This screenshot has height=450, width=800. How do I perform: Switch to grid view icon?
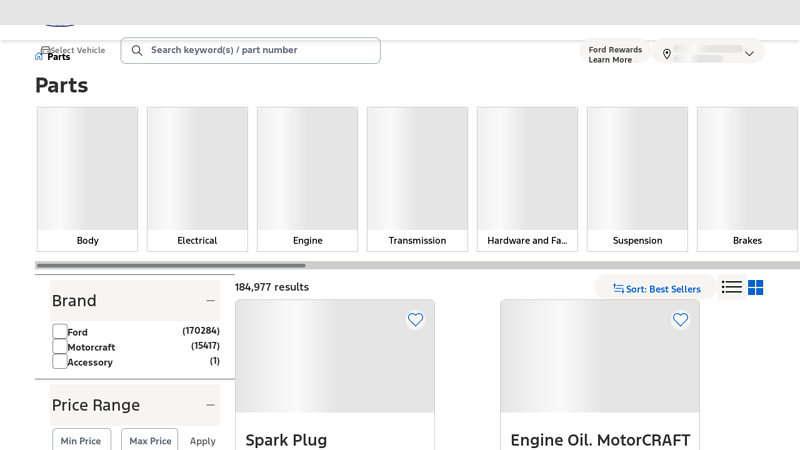coord(756,288)
